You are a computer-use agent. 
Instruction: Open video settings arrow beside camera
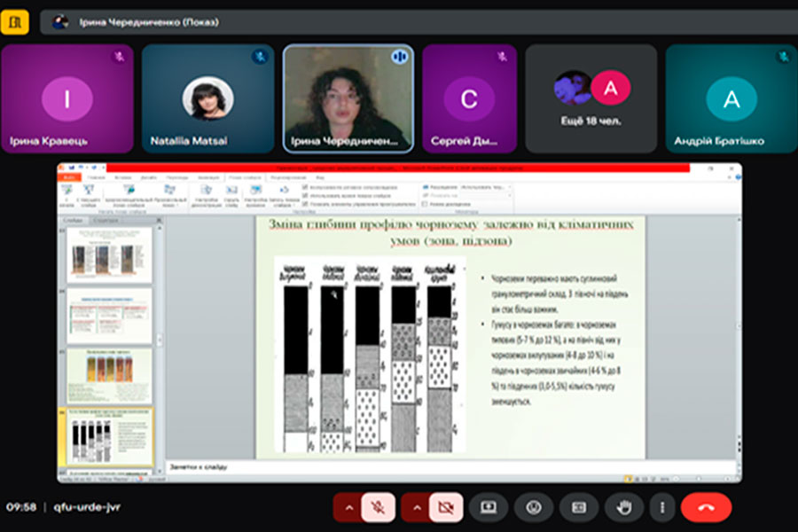tap(417, 507)
